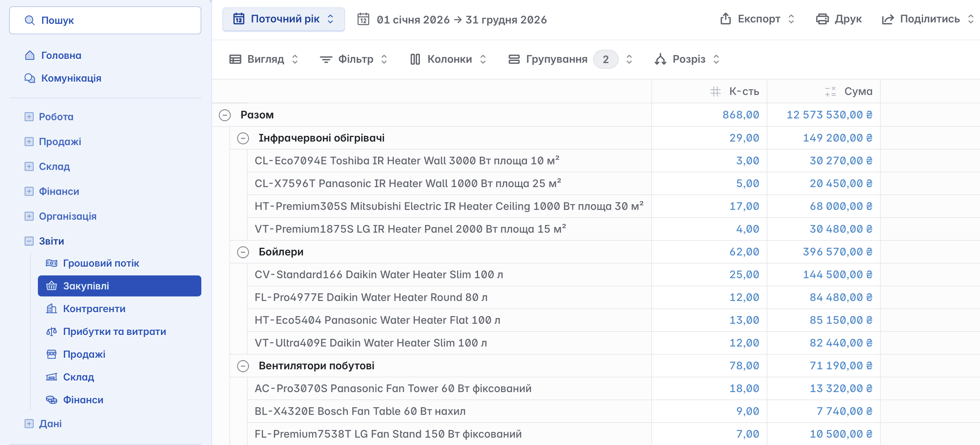The height and width of the screenshot is (445, 980).
Task: Expand the Продажі sidebar section
Action: (29, 142)
